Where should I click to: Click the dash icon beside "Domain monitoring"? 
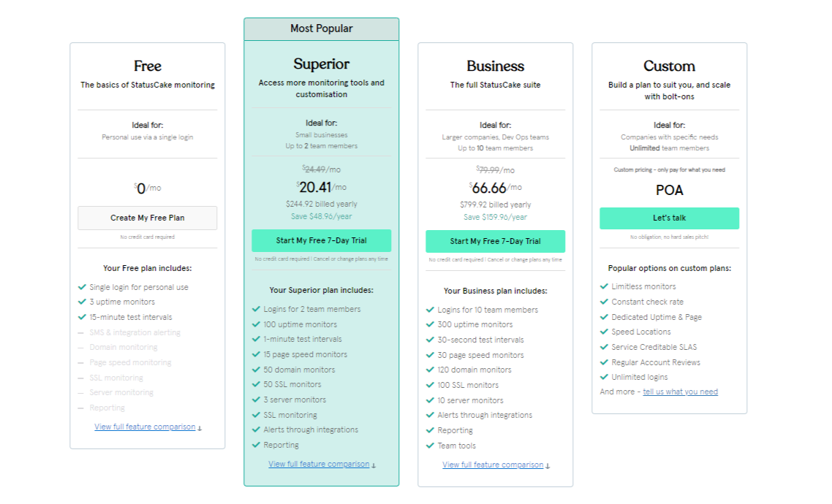[80, 348]
